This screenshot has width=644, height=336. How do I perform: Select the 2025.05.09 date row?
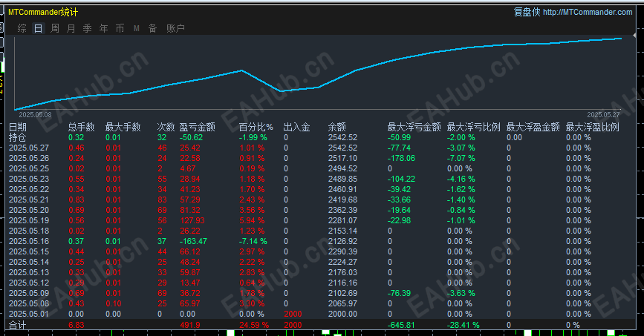tap(29, 293)
